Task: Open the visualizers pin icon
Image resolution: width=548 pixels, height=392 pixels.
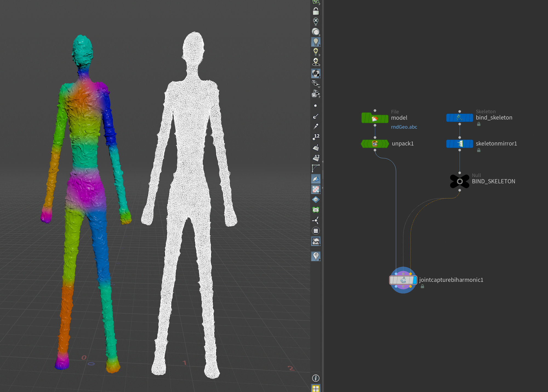Action: (x=316, y=256)
